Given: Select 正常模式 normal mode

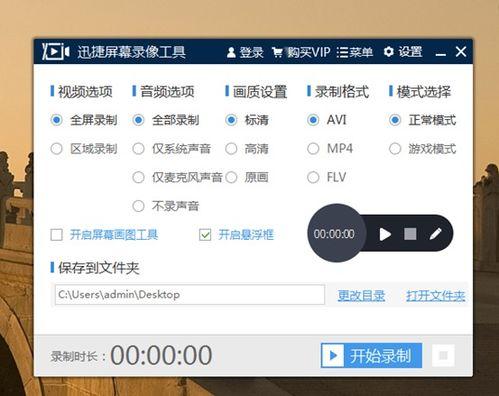Looking at the screenshot, I should pyautogui.click(x=422, y=120).
